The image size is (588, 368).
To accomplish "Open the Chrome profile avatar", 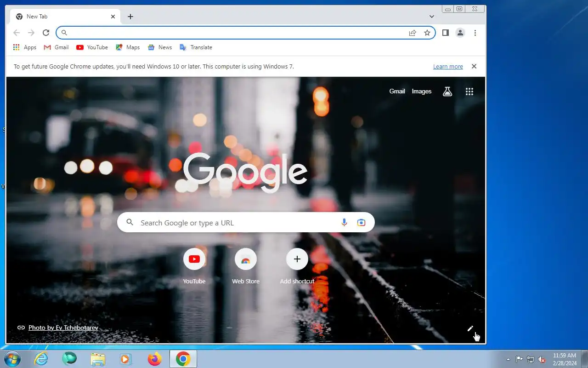I will coord(460,33).
